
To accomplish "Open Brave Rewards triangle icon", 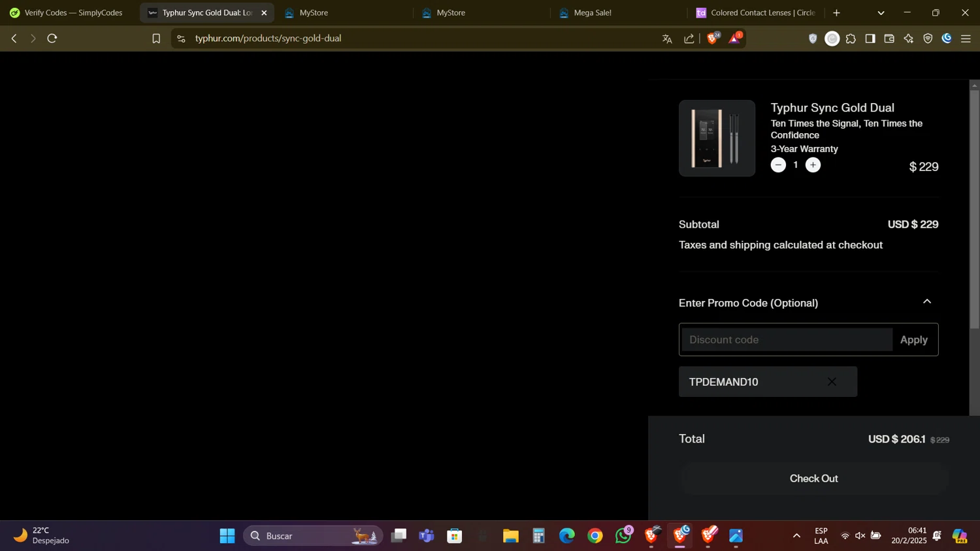I will coord(735,38).
